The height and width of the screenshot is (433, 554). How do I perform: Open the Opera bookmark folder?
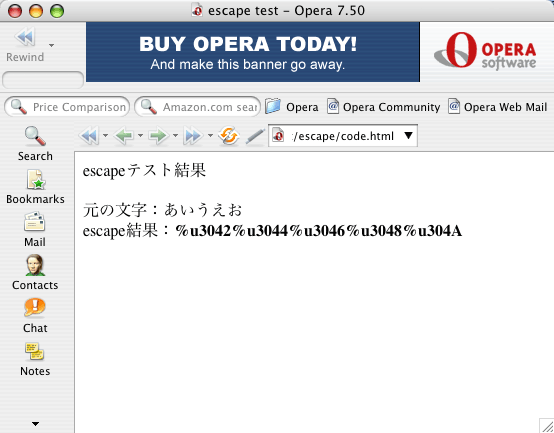[292, 107]
